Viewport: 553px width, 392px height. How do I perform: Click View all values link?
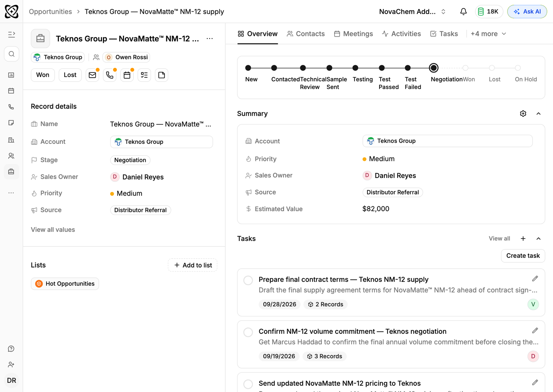point(53,230)
